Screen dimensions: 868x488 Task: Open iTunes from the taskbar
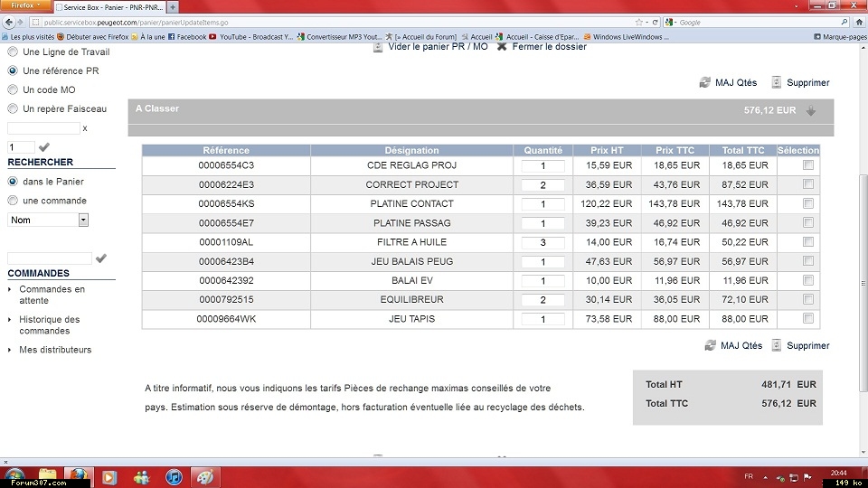pyautogui.click(x=174, y=477)
